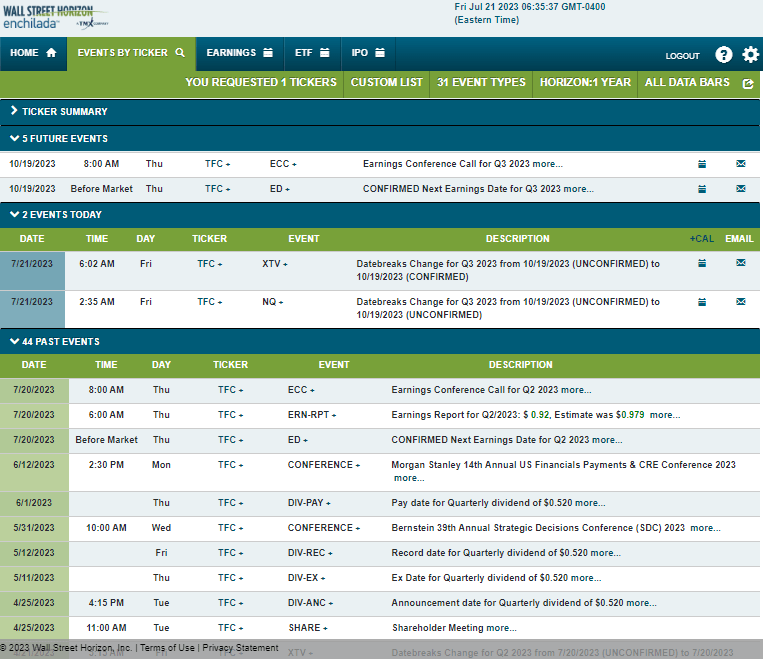Email the 6:02 AM XTV event
This screenshot has height=659, width=763.
click(x=741, y=263)
